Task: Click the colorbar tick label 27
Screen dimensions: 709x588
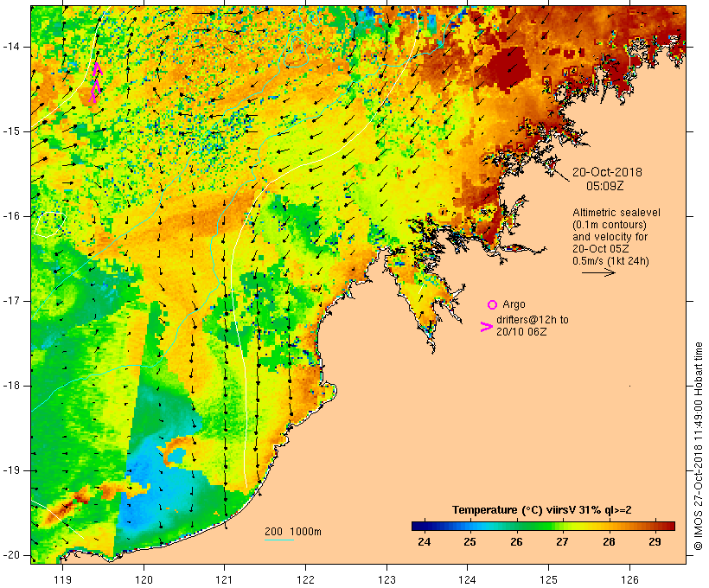Action: (x=562, y=541)
